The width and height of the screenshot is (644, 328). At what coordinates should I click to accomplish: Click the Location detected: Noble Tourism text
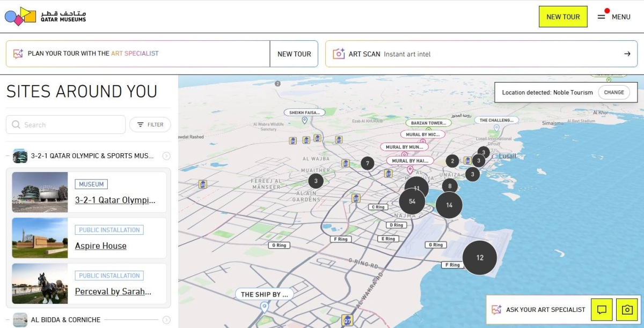pos(547,92)
